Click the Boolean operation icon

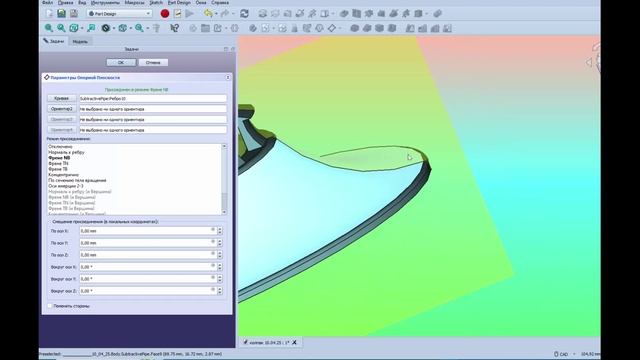click(x=438, y=13)
